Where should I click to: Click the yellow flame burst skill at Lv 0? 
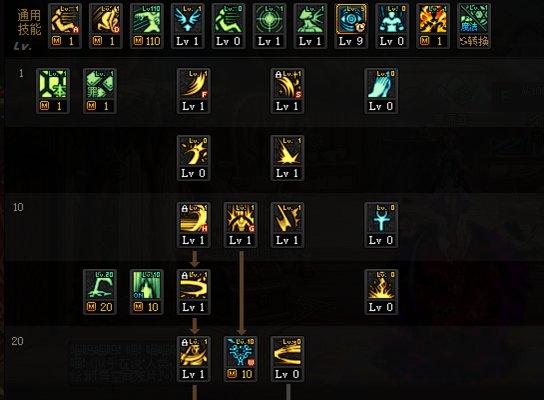click(x=381, y=285)
